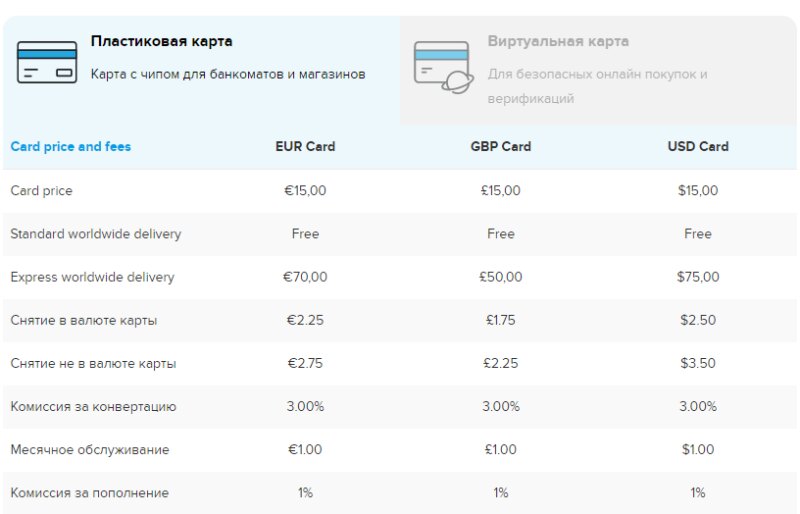
Task: Click the £50,00 express delivery price
Action: tap(500, 277)
